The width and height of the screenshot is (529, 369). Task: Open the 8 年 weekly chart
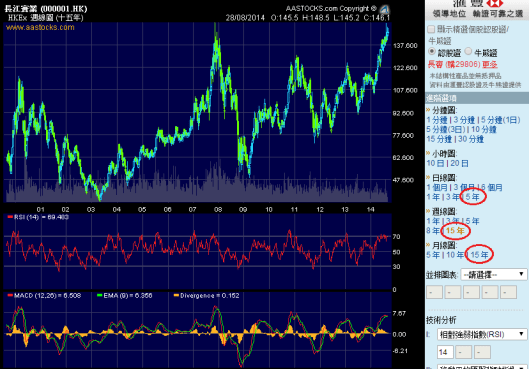pos(433,231)
